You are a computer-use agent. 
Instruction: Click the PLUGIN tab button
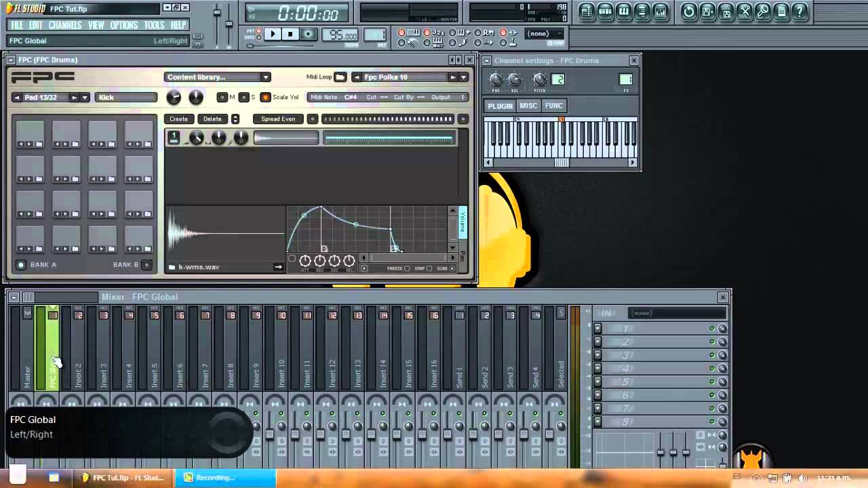tap(500, 106)
